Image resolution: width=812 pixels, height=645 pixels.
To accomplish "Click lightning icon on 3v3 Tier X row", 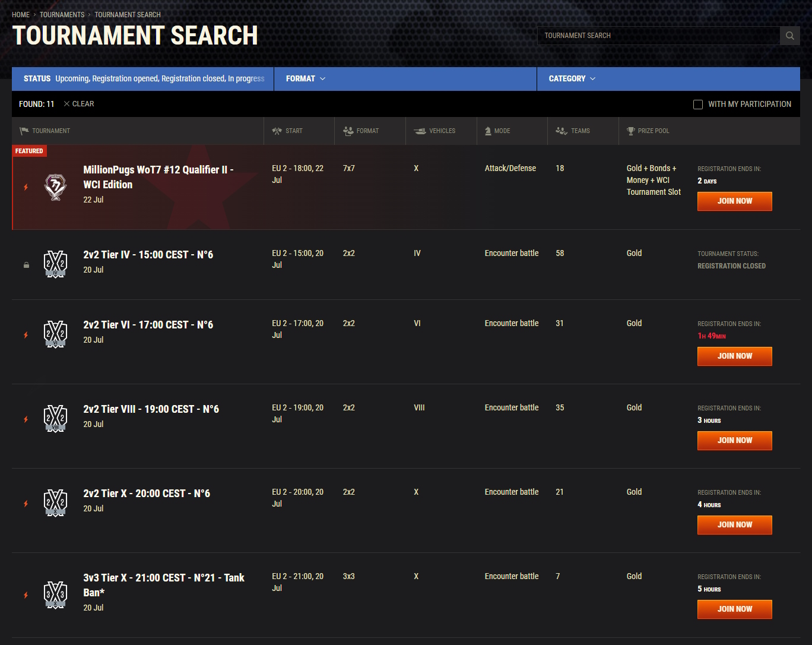I will pyautogui.click(x=26, y=595).
